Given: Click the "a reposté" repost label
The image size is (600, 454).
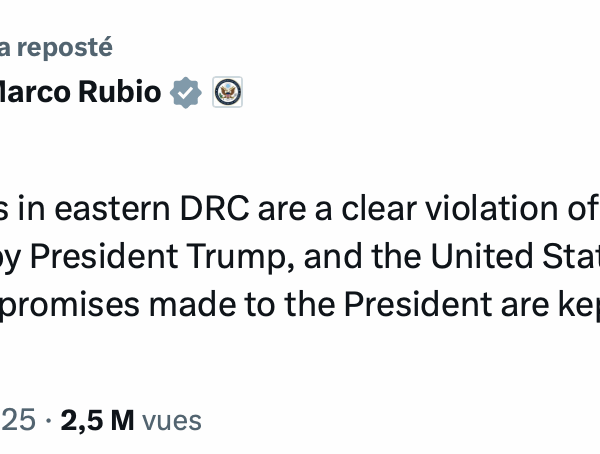Looking at the screenshot, I should click(56, 47).
